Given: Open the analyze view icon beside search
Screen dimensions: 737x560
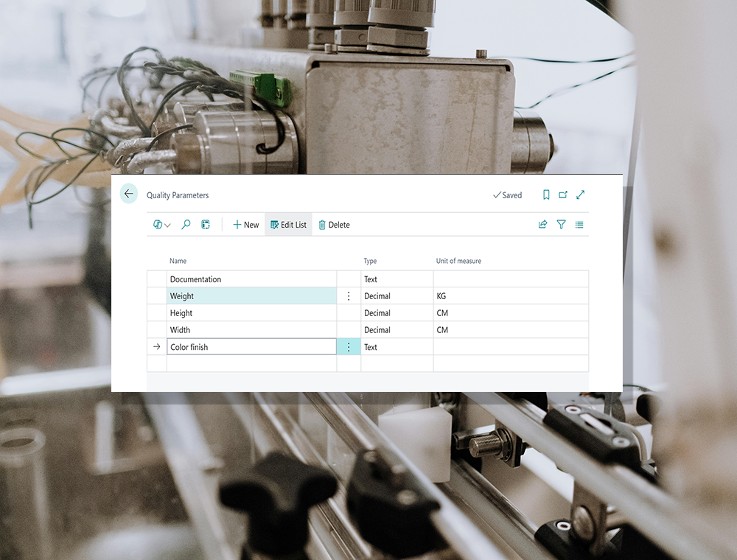Looking at the screenshot, I should pyautogui.click(x=206, y=225).
